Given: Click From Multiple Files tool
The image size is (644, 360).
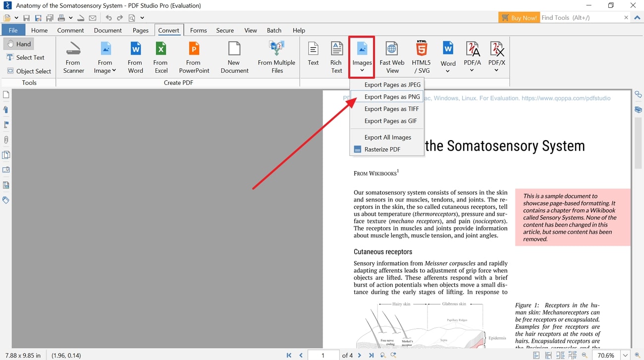Looking at the screenshot, I should (x=276, y=57).
